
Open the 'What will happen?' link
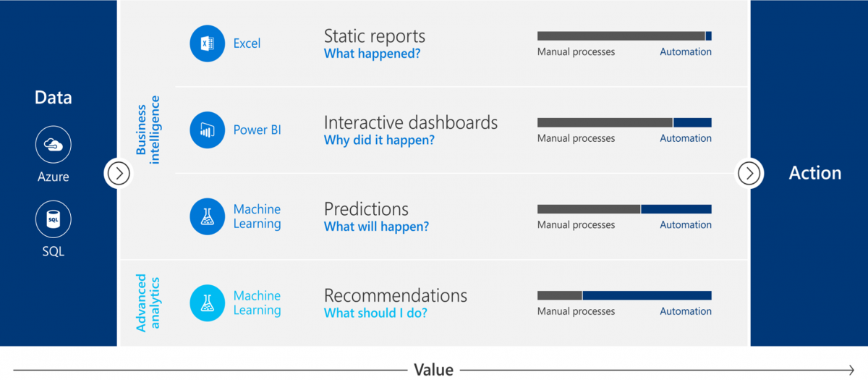coord(376,227)
